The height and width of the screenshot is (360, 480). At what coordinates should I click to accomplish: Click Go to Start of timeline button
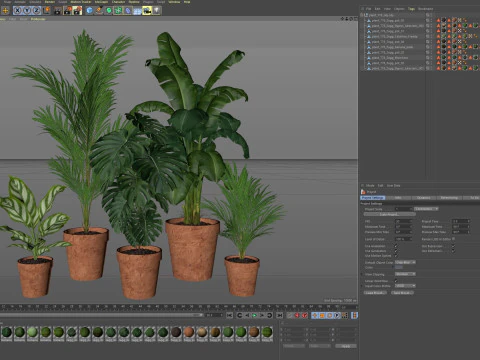pos(230,315)
